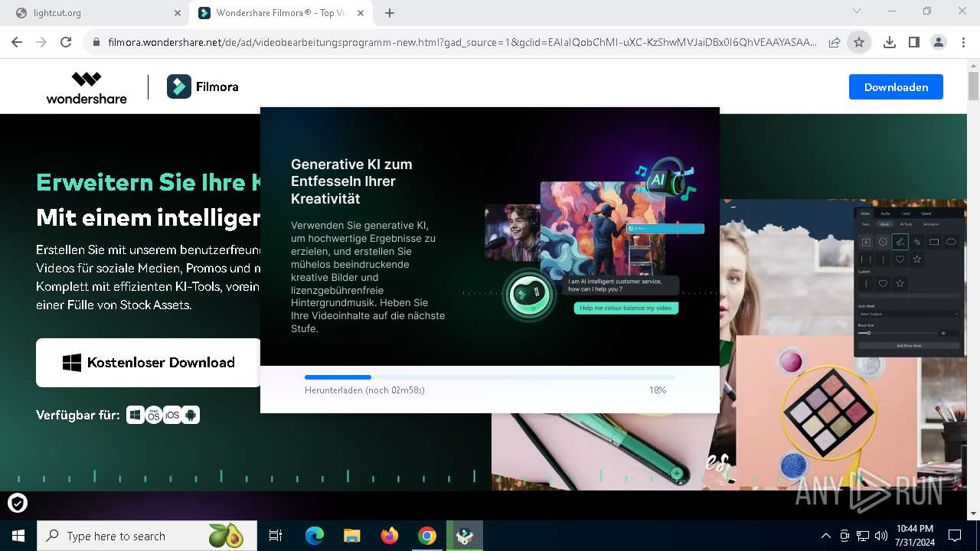The width and height of the screenshot is (980, 551).
Task: View site information via lock icon
Action: 96,43
